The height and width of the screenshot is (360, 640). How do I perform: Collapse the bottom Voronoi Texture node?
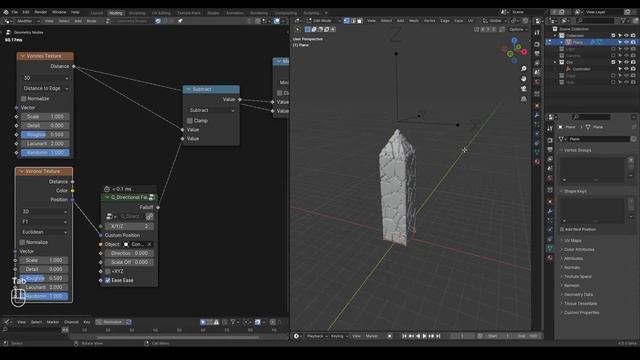click(x=22, y=171)
